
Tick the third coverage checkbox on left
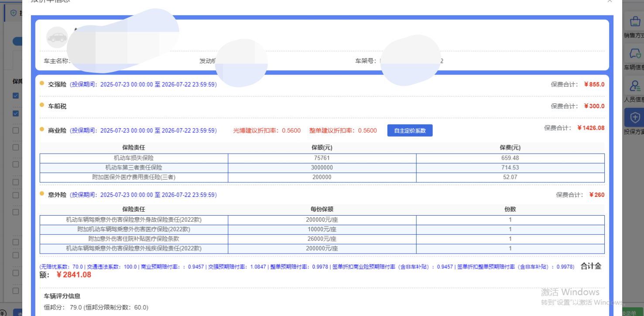[16, 131]
